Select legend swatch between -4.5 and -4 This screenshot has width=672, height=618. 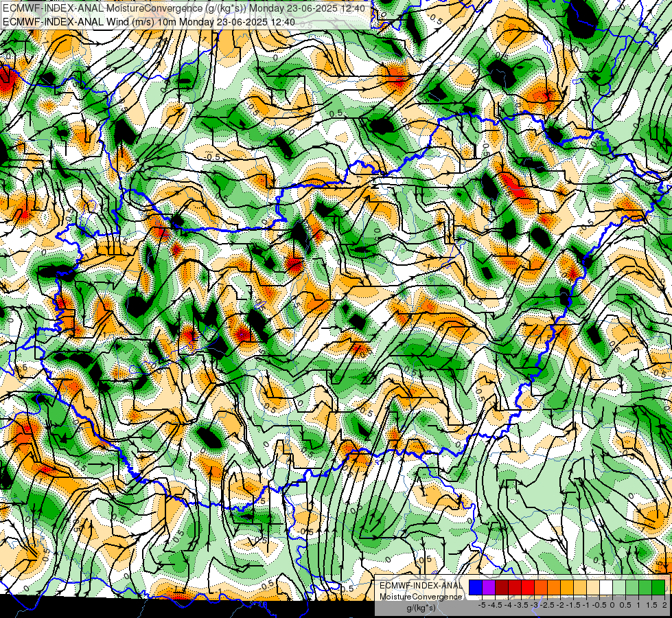[x=502, y=588]
